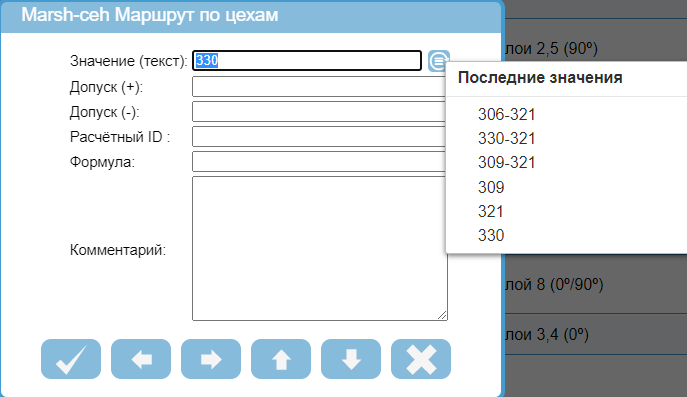This screenshot has width=687, height=397.
Task: Click inside the Комментарий text area
Action: pos(319,248)
